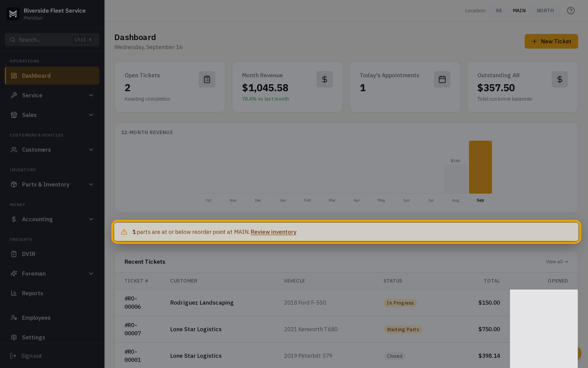The image size is (588, 368).
Task: Click Rodriguez Landscaping customer name
Action: coord(202,303)
